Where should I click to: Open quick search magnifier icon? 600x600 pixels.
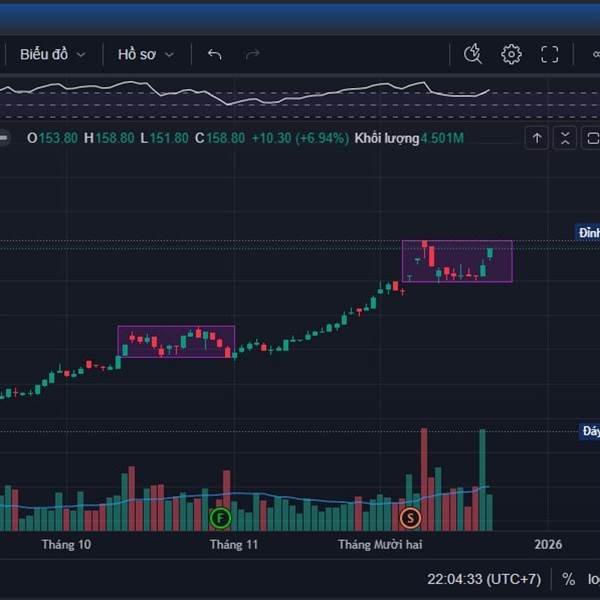click(x=473, y=54)
